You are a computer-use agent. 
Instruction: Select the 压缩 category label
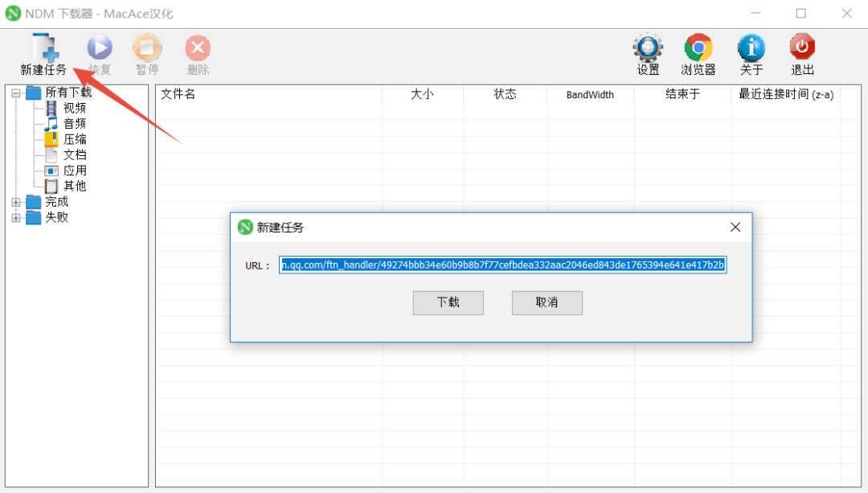pyautogui.click(x=75, y=139)
